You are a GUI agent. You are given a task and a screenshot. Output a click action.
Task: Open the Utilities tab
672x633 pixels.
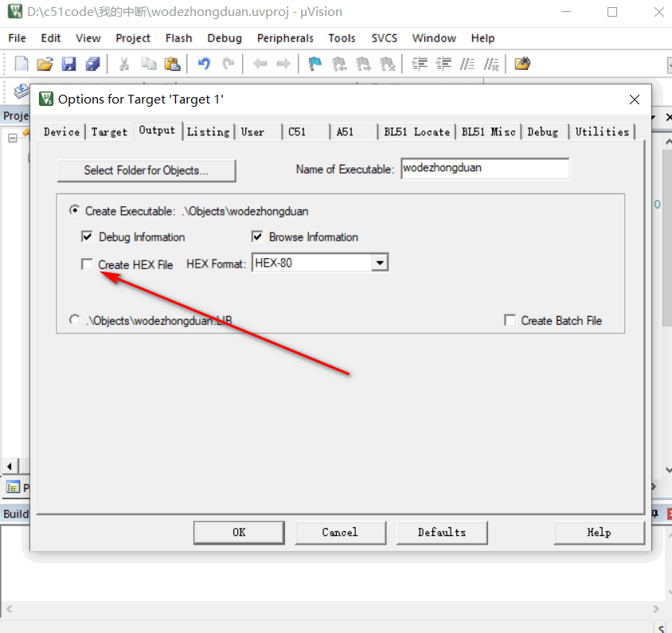tap(602, 131)
